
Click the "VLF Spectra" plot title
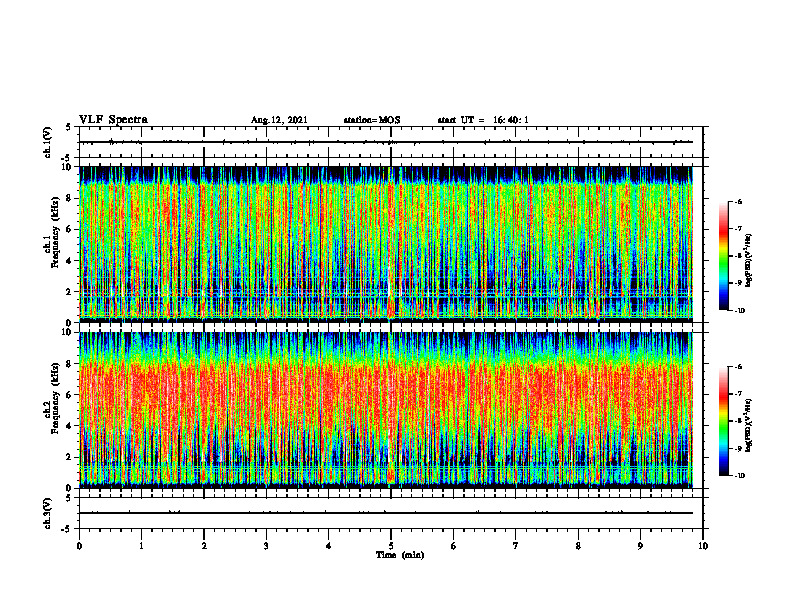[113, 120]
